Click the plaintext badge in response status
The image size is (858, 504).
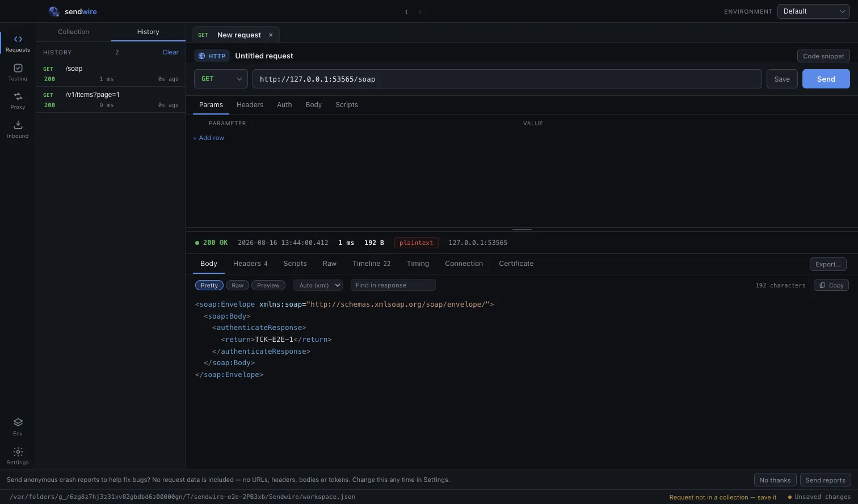tap(416, 243)
